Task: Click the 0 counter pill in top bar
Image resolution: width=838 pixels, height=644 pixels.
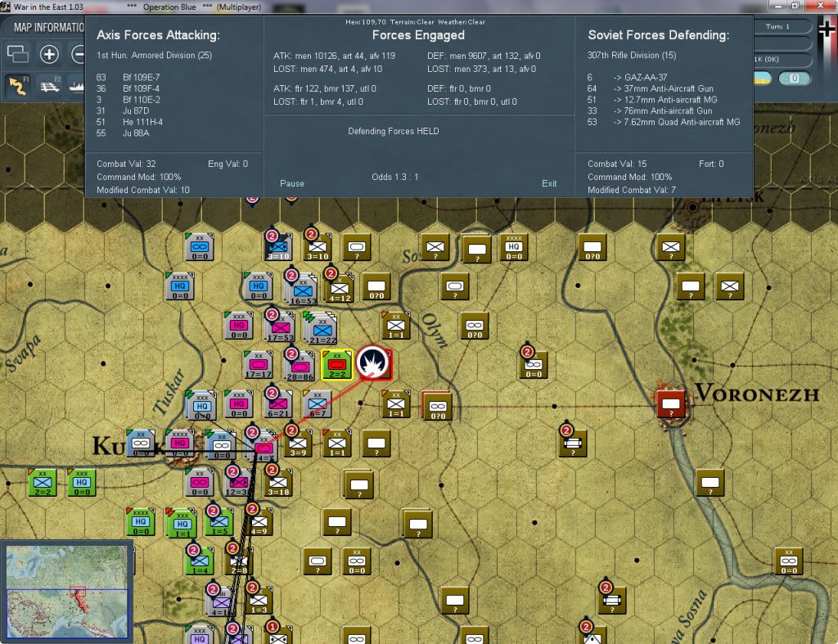Action: 795,79
